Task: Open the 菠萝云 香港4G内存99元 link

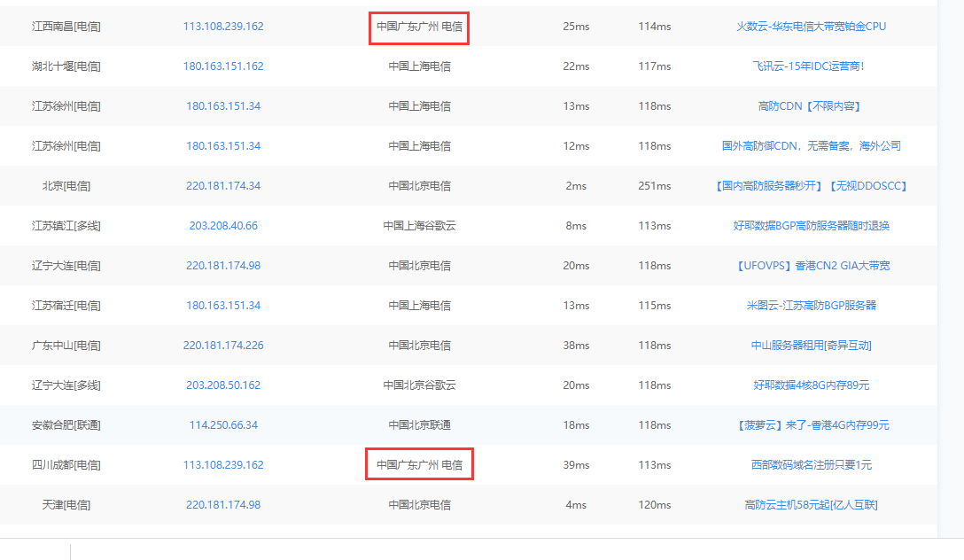Action: pyautogui.click(x=811, y=425)
